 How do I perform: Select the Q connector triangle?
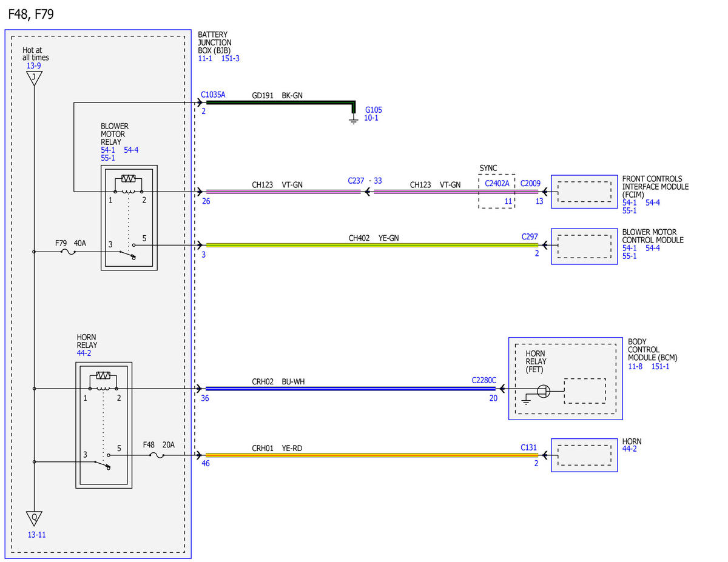(34, 518)
